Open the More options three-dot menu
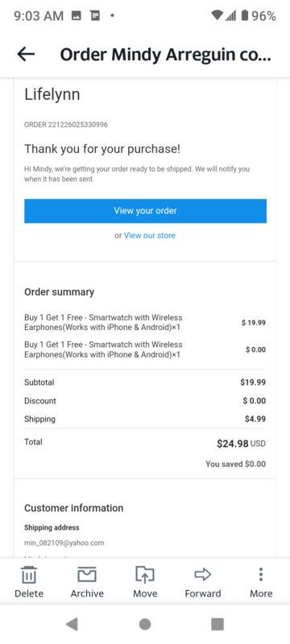Screen dimensions: 290x644 click(261, 574)
